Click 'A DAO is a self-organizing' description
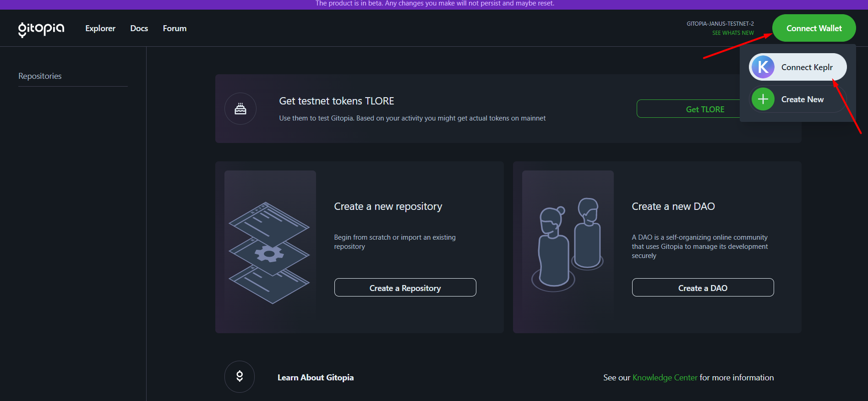 tap(700, 247)
